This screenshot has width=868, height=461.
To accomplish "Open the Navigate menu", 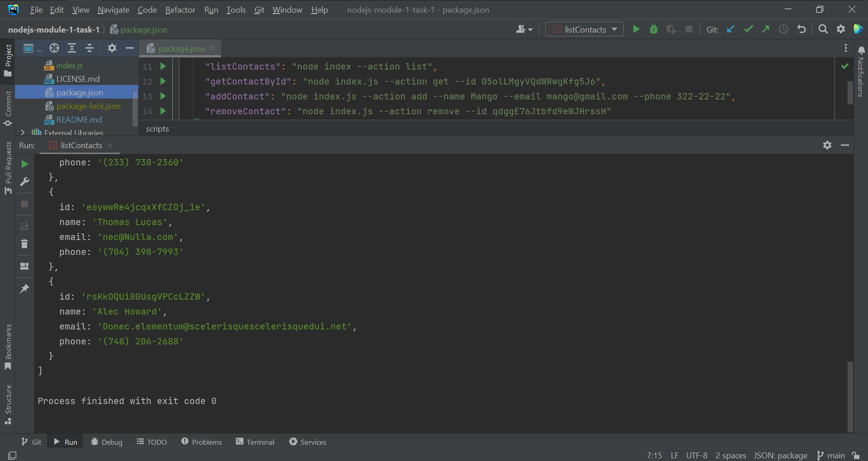I will [113, 9].
